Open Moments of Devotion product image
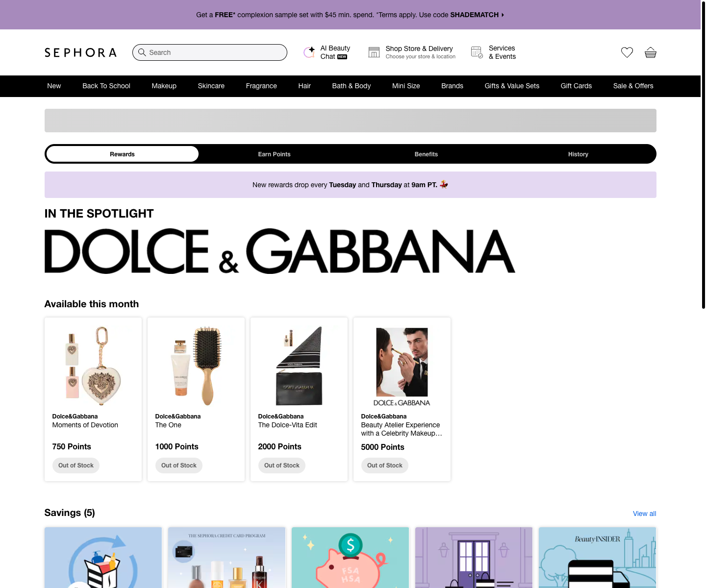The width and height of the screenshot is (706, 588). (93, 366)
